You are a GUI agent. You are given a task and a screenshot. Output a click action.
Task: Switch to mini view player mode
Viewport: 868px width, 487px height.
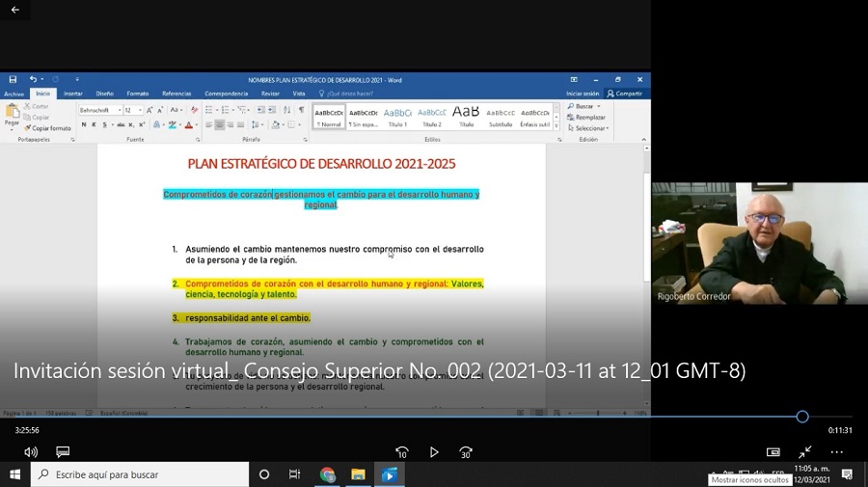pyautogui.click(x=773, y=452)
